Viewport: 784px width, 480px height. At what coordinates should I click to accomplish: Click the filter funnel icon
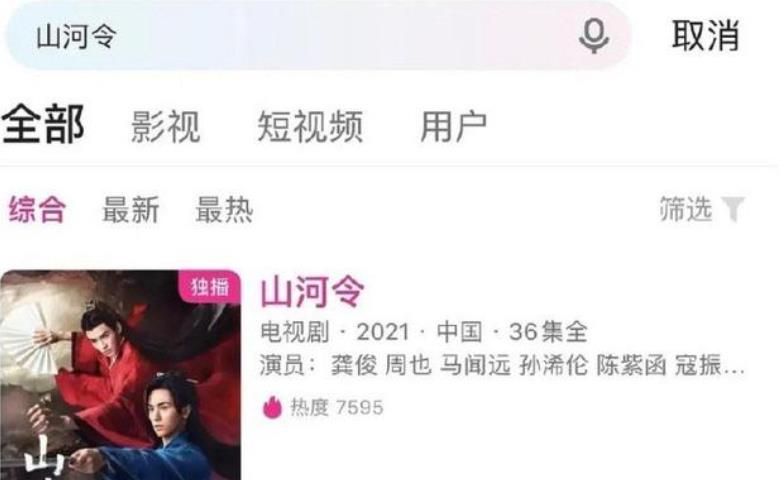pos(733,208)
